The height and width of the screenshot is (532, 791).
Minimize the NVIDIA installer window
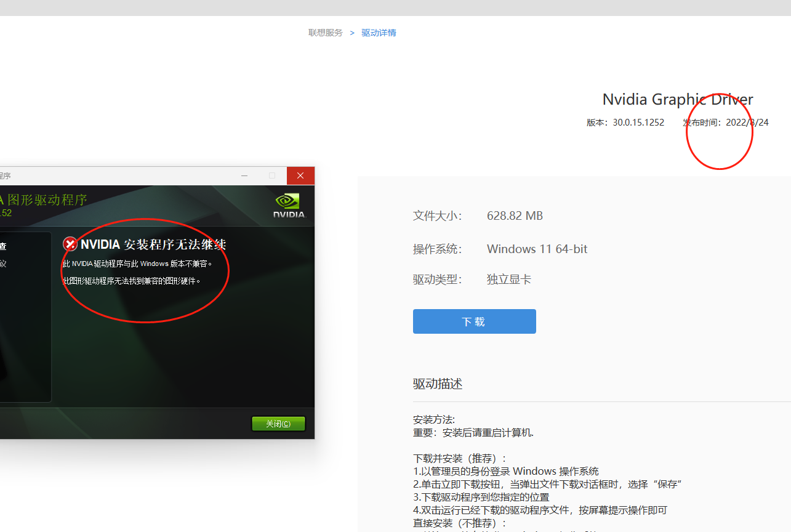coord(244,175)
